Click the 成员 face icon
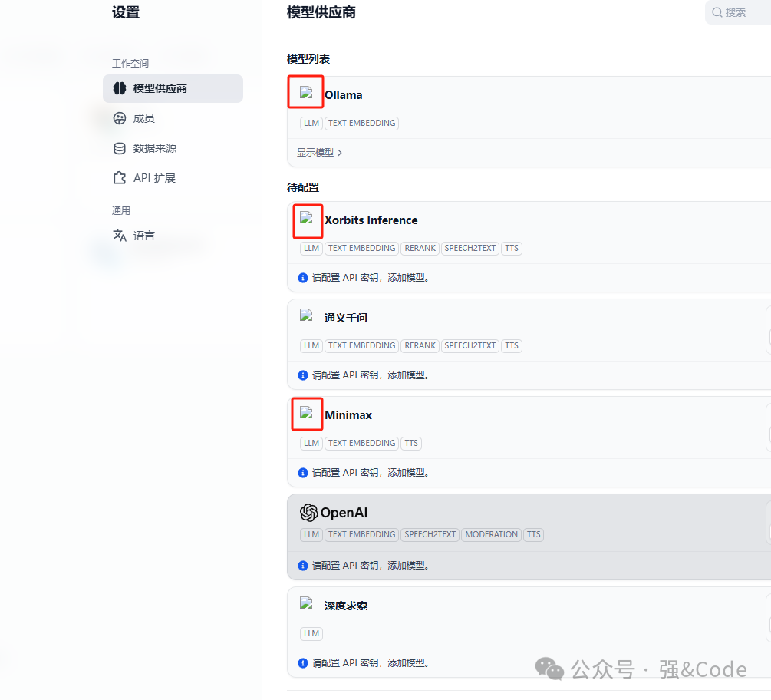 120,118
